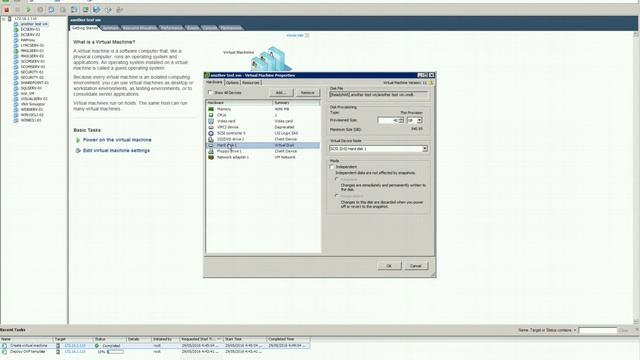Viewport: 640px width, 360px height.
Task: Click the main panel vertical scrollbar
Action: 636,178
